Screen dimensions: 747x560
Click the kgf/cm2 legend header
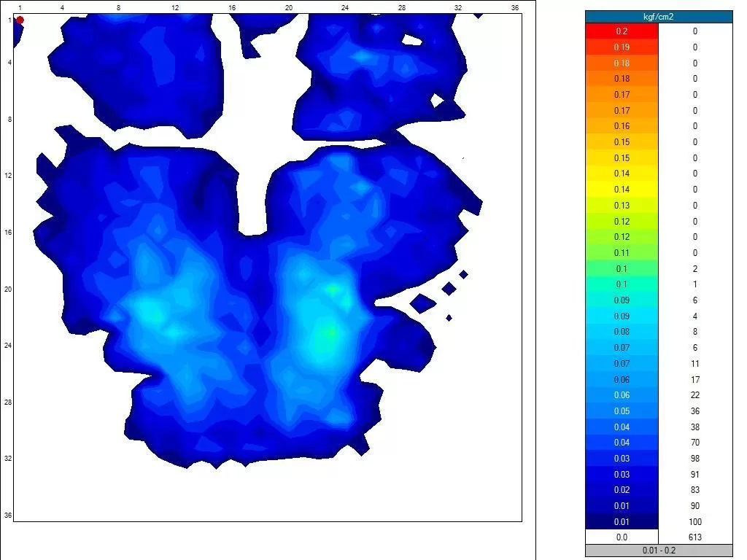click(x=658, y=16)
